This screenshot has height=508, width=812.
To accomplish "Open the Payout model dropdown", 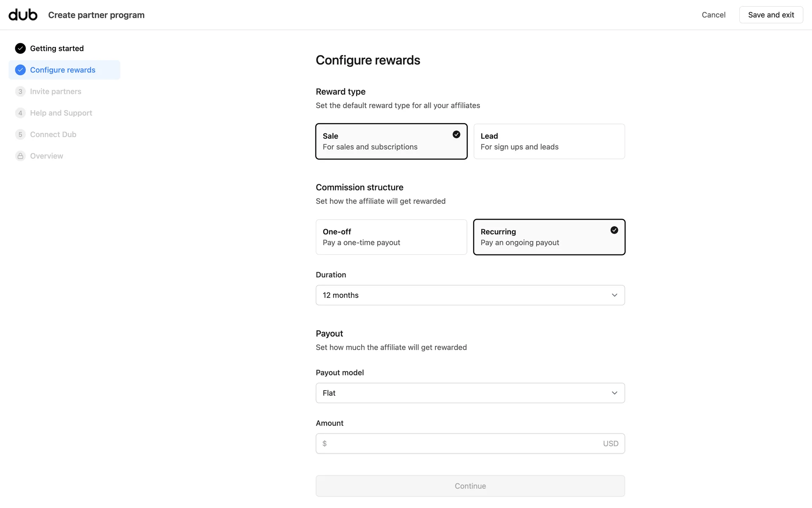I will pos(470,393).
